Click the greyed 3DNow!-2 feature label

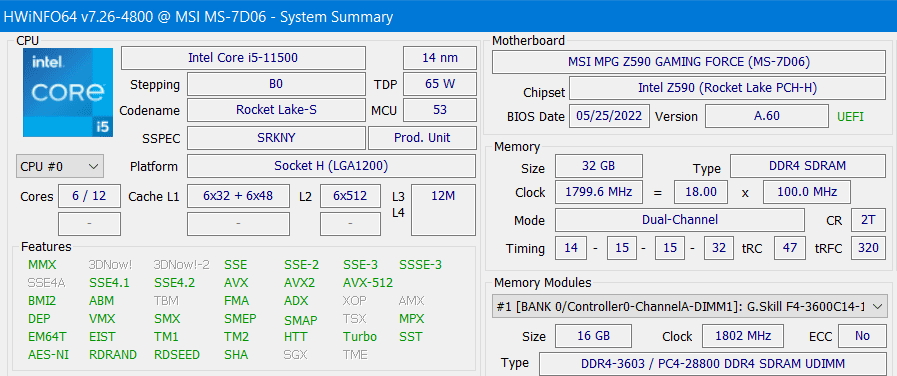coord(181,265)
